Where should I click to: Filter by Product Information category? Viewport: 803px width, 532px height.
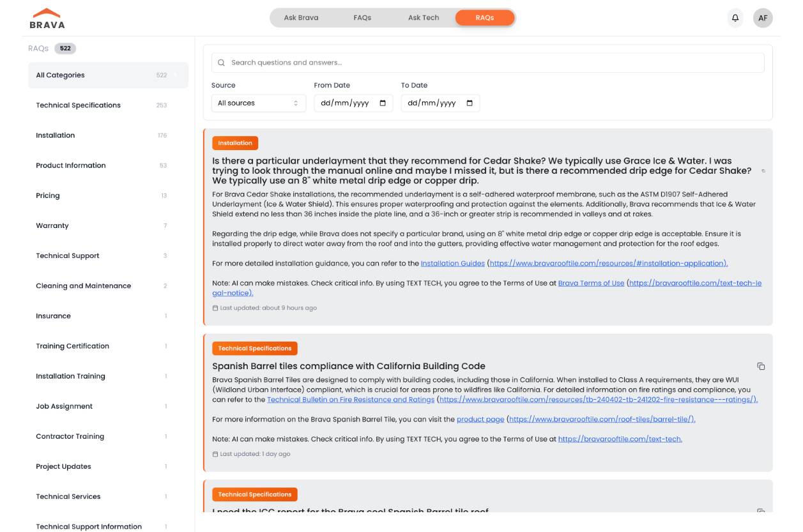[108, 165]
